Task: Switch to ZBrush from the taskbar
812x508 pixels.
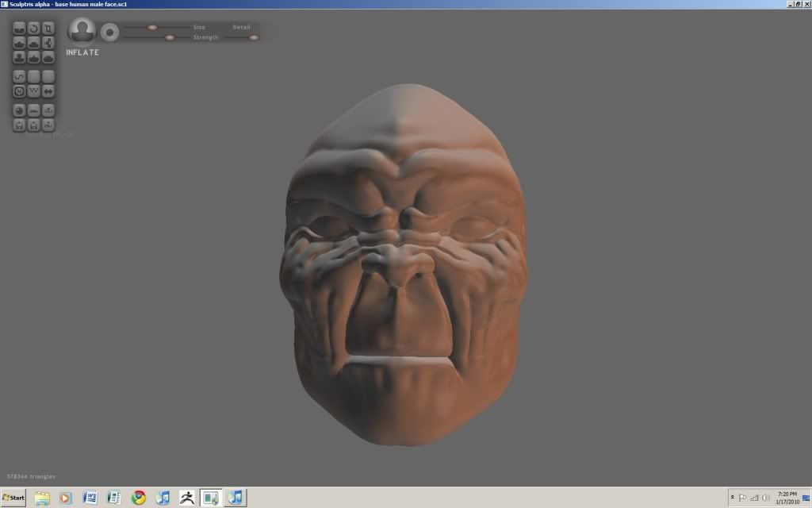Action: pos(187,498)
